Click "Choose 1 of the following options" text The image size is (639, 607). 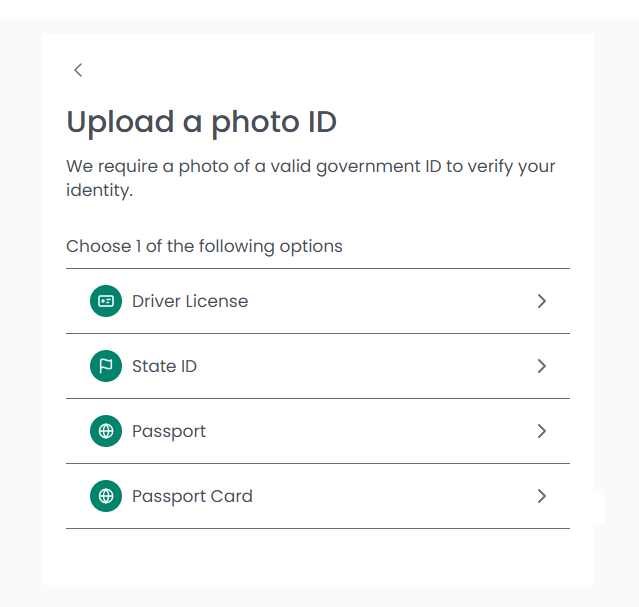click(x=204, y=246)
